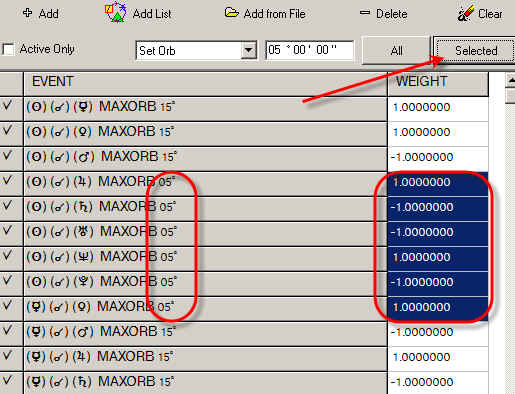
Task: Open the Add from File folder icon
Action: pyautogui.click(x=231, y=13)
